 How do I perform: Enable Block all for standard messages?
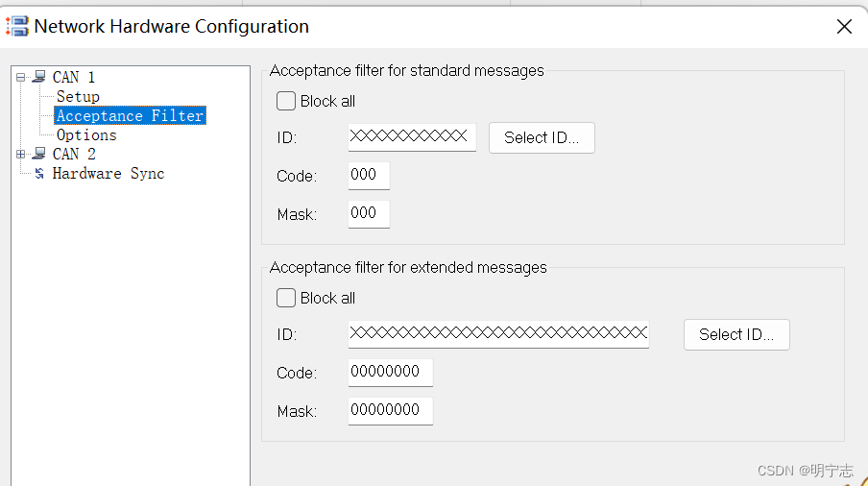(285, 101)
